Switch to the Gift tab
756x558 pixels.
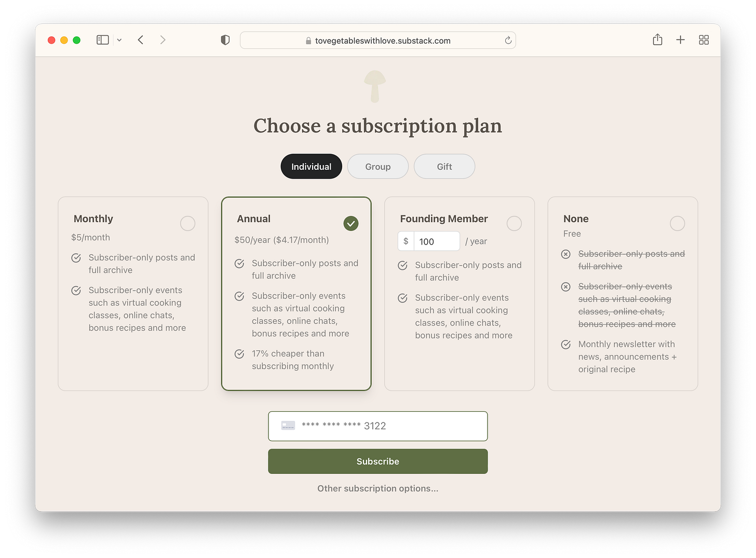pyautogui.click(x=444, y=167)
